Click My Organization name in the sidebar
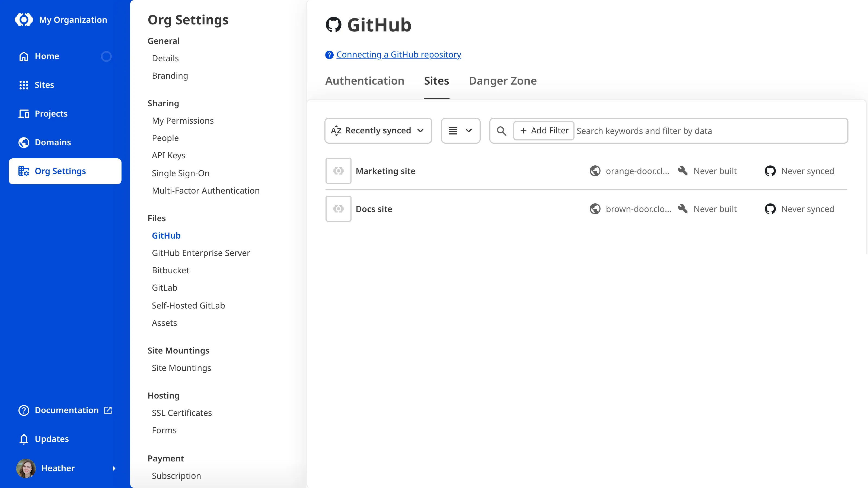 (x=73, y=20)
